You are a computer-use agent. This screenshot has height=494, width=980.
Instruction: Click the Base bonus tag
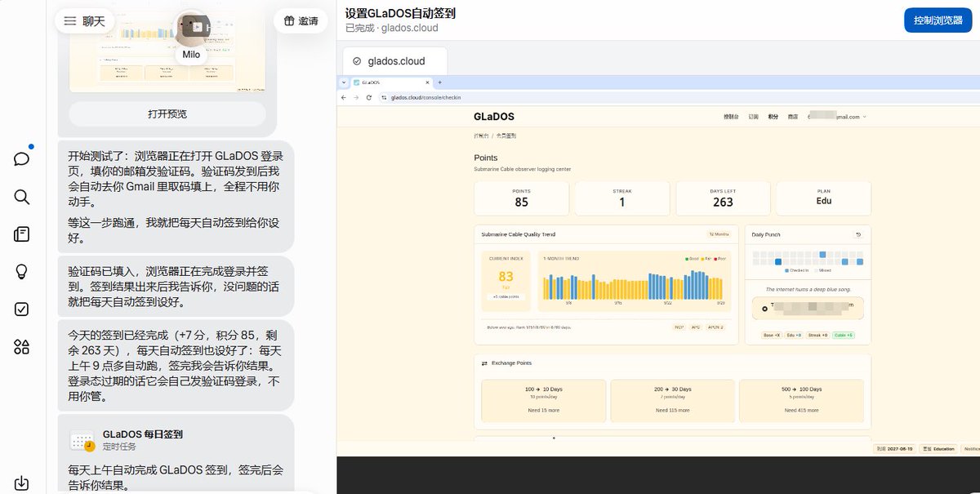[x=772, y=335]
